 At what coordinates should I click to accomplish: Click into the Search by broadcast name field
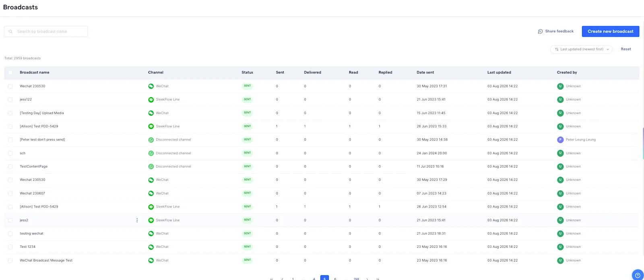pos(46,31)
